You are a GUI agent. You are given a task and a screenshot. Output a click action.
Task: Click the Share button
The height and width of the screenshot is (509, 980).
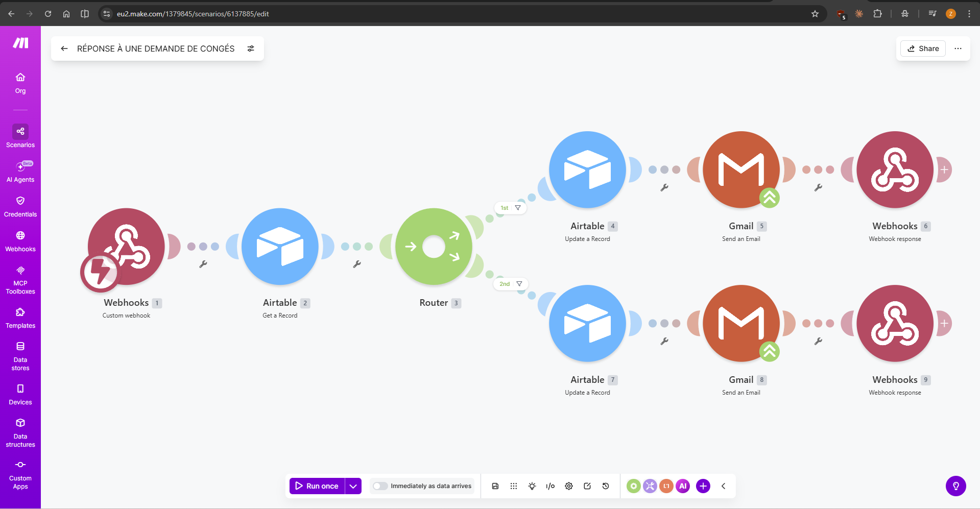coord(923,49)
